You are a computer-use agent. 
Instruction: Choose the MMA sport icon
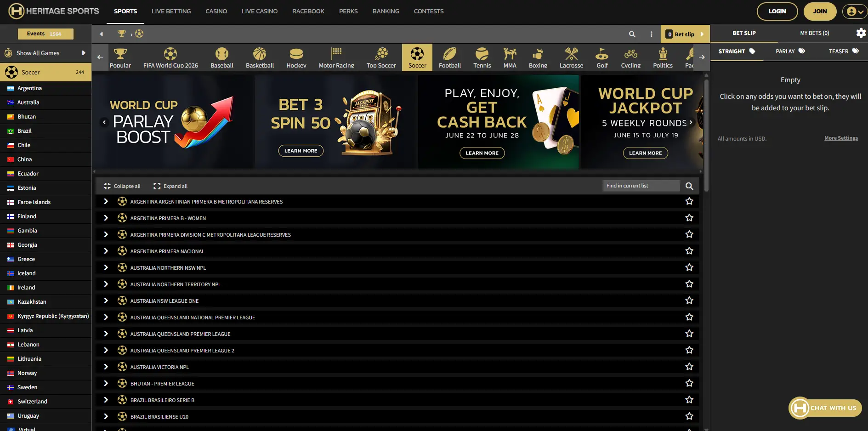click(510, 57)
